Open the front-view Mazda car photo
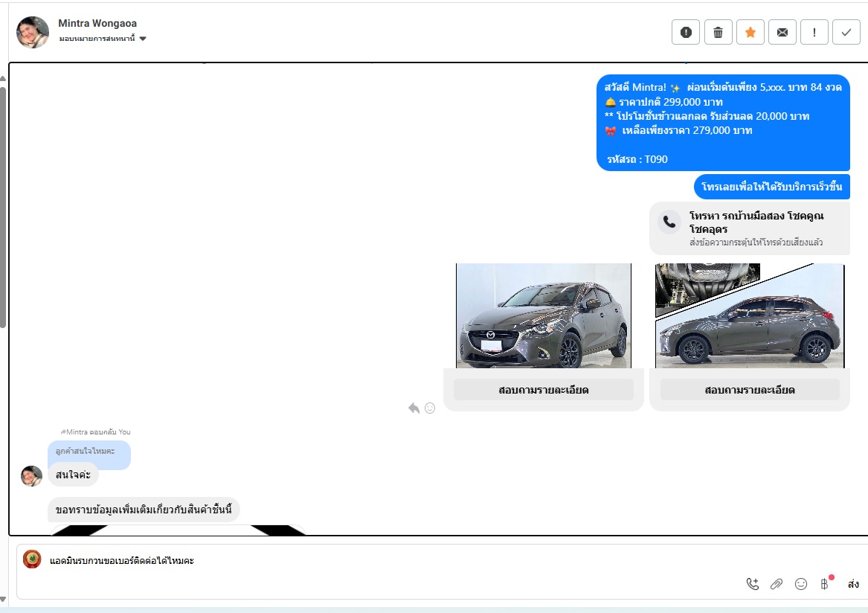The width and height of the screenshot is (868, 613). point(544,315)
